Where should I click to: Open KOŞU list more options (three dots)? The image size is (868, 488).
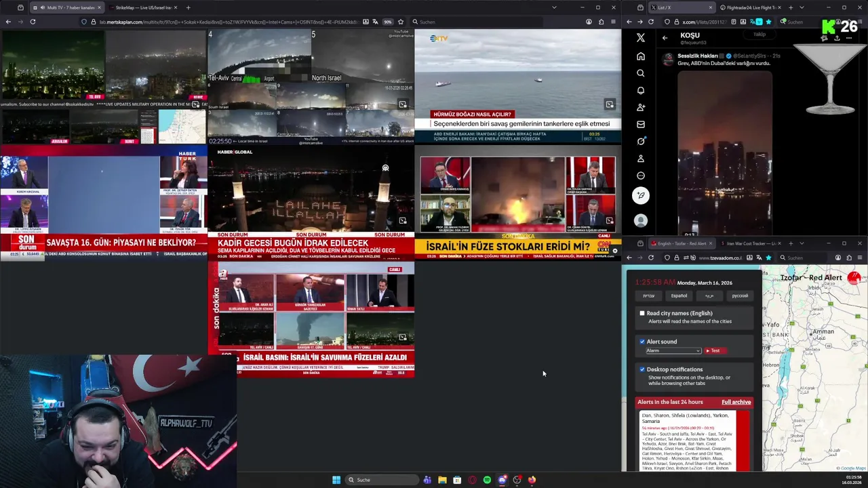click(x=849, y=38)
